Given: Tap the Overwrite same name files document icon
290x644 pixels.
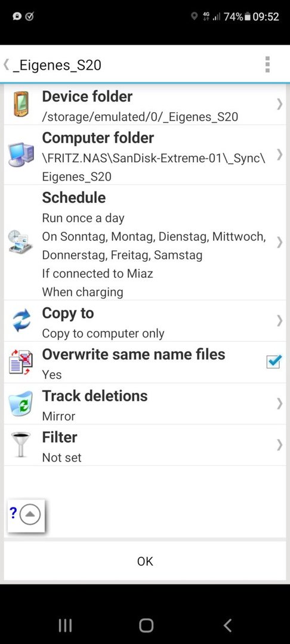Looking at the screenshot, I should [x=20, y=362].
